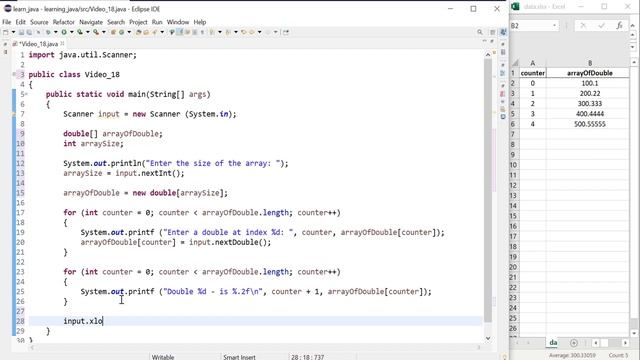Click the Open Type toolbar icon
Viewport: 640px width, 360px height.
coord(138,32)
